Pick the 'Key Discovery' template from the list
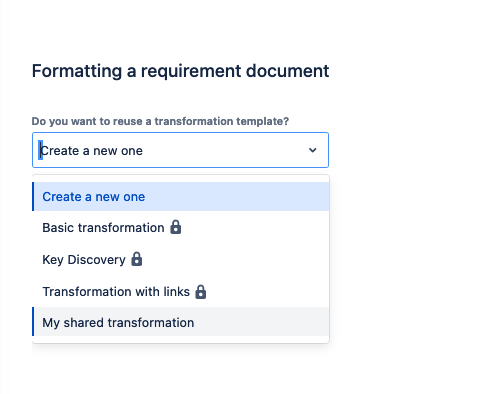Screen dimensions: 480x394 [181, 259]
